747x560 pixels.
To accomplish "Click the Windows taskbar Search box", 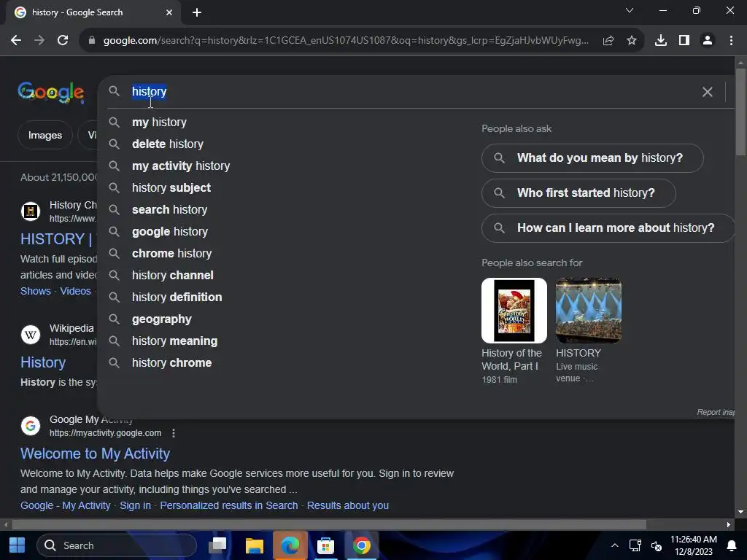I will click(117, 545).
